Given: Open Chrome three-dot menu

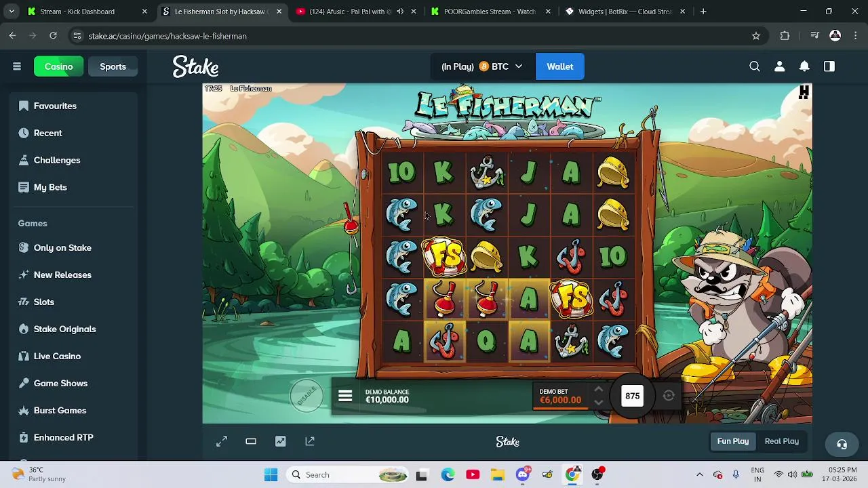Looking at the screenshot, I should [855, 36].
